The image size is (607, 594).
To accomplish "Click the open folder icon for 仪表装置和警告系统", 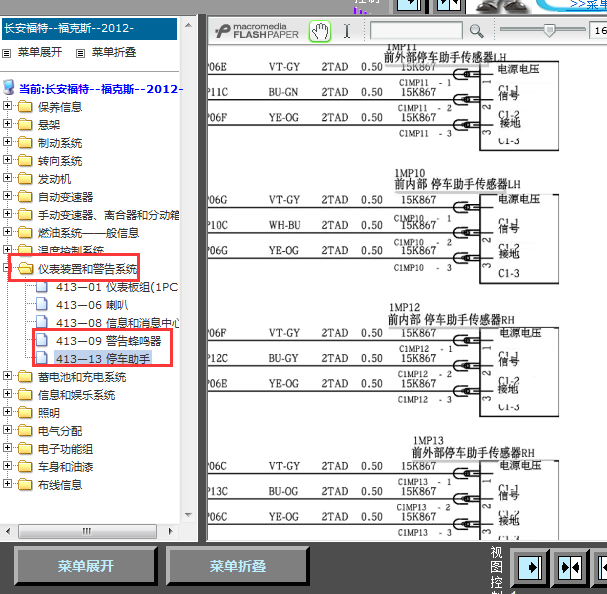I will point(26,268).
